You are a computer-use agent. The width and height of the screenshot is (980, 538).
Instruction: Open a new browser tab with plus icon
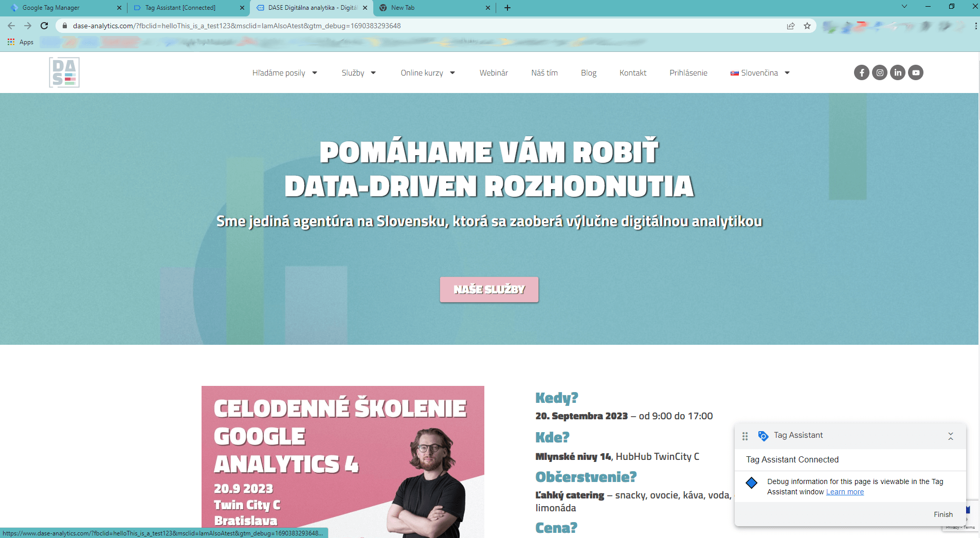(x=507, y=8)
